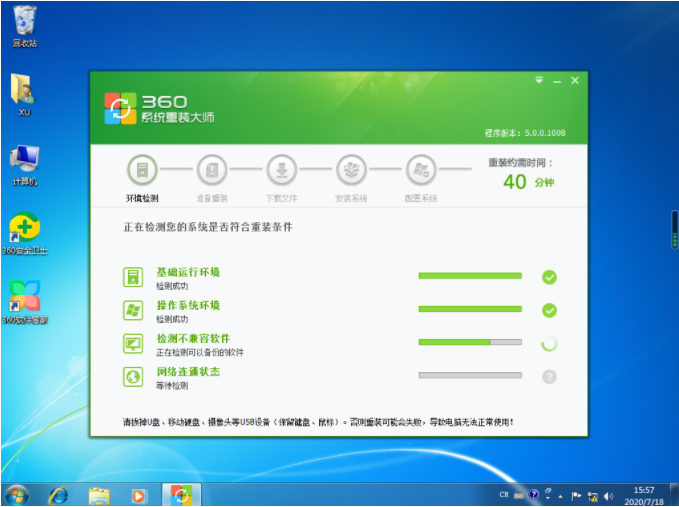
Task: Click the 配置系统 step label
Action: coord(421,198)
